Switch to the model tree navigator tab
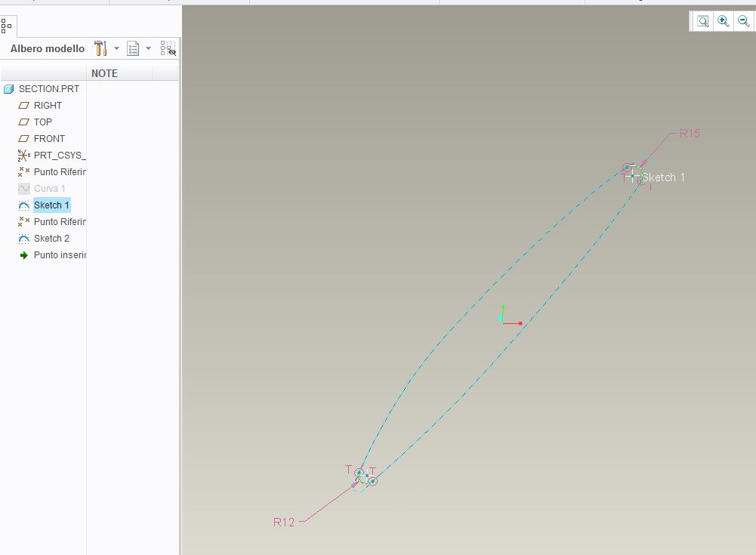The height and width of the screenshot is (555, 756). click(x=6, y=26)
